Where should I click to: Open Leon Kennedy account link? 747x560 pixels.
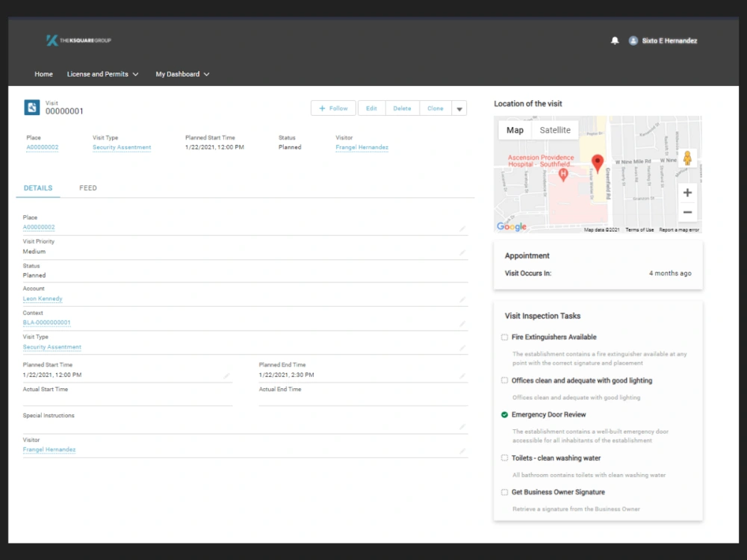[x=43, y=299]
